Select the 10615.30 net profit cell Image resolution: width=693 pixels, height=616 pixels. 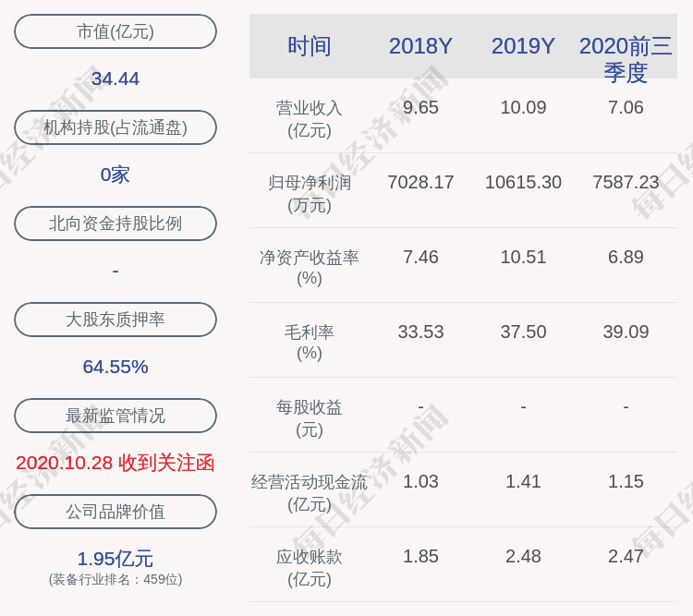[x=523, y=182]
